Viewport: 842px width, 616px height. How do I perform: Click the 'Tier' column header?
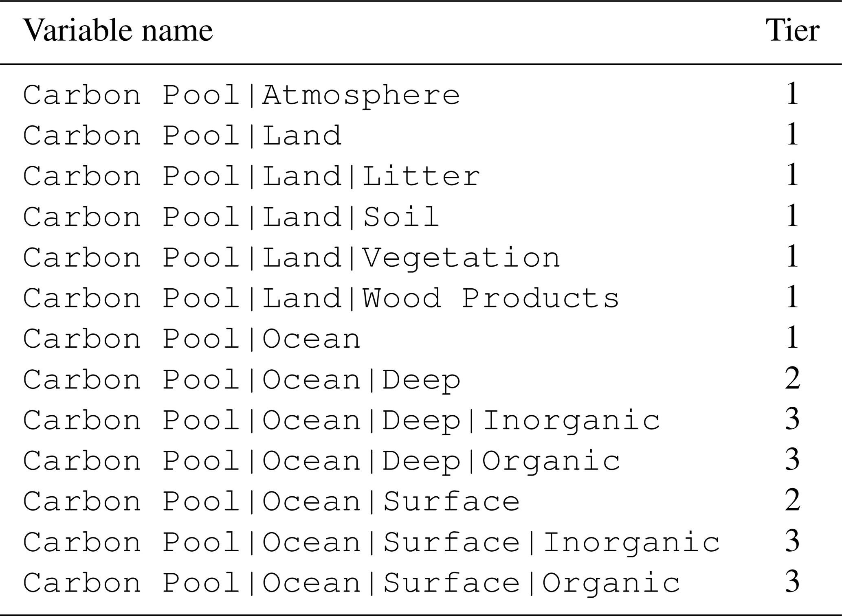[x=792, y=31]
